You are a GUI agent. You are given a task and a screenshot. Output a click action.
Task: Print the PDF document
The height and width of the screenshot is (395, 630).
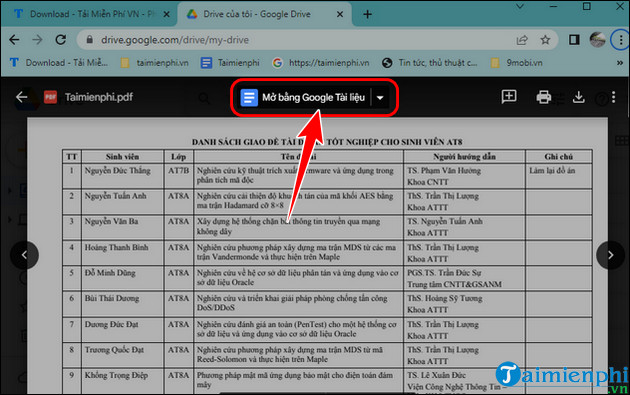[543, 97]
